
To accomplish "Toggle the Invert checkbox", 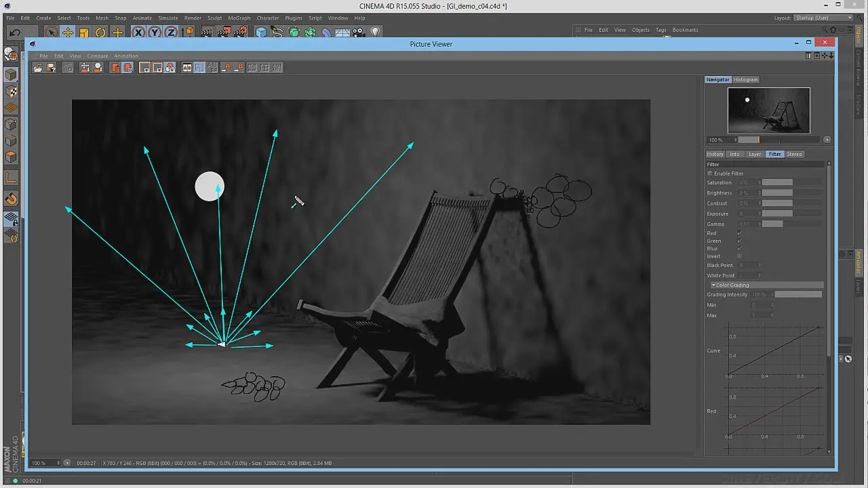I will point(739,256).
